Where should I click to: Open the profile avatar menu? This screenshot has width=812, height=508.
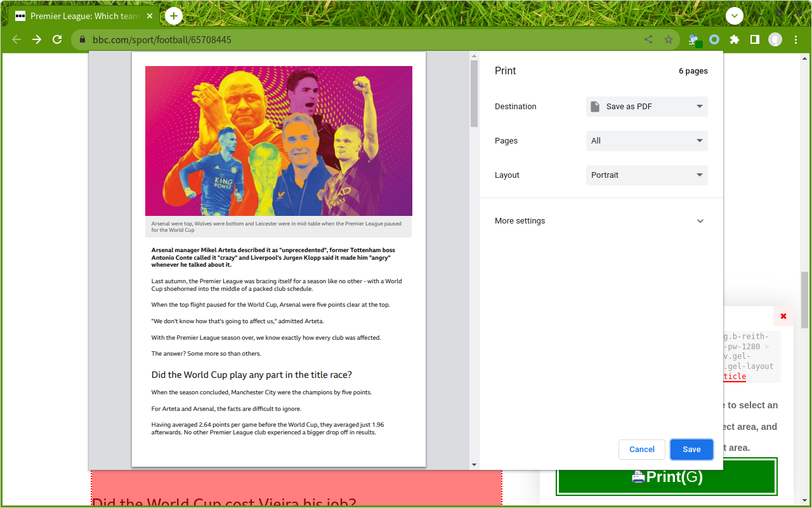coord(775,39)
